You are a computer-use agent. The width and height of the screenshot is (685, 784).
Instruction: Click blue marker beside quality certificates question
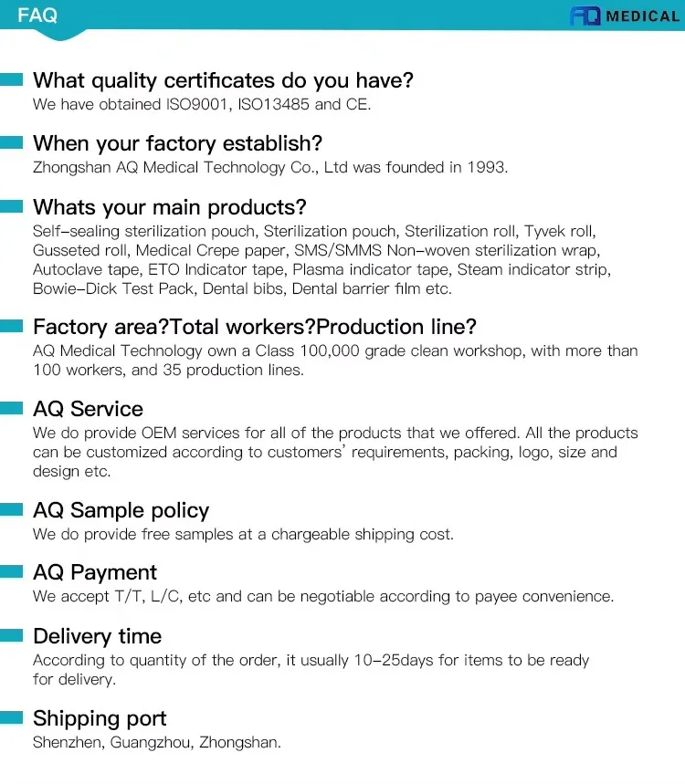point(11,80)
